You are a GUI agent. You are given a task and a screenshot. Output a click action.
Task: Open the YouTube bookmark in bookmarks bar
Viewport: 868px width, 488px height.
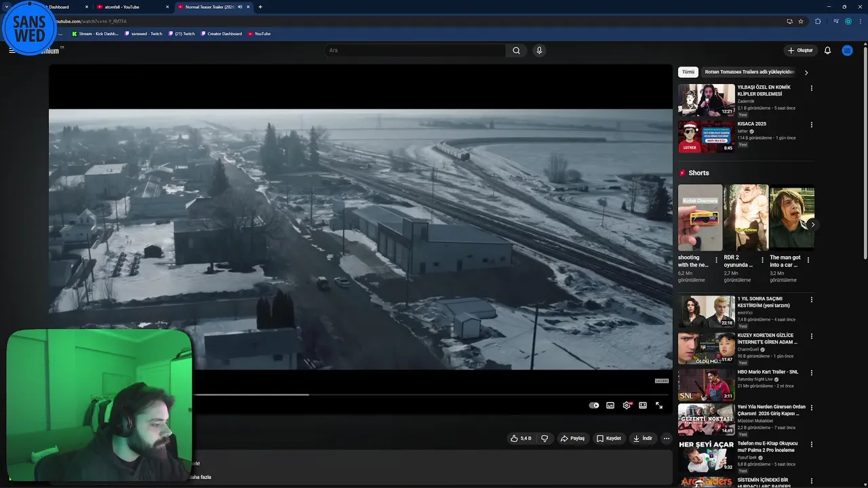tap(259, 34)
